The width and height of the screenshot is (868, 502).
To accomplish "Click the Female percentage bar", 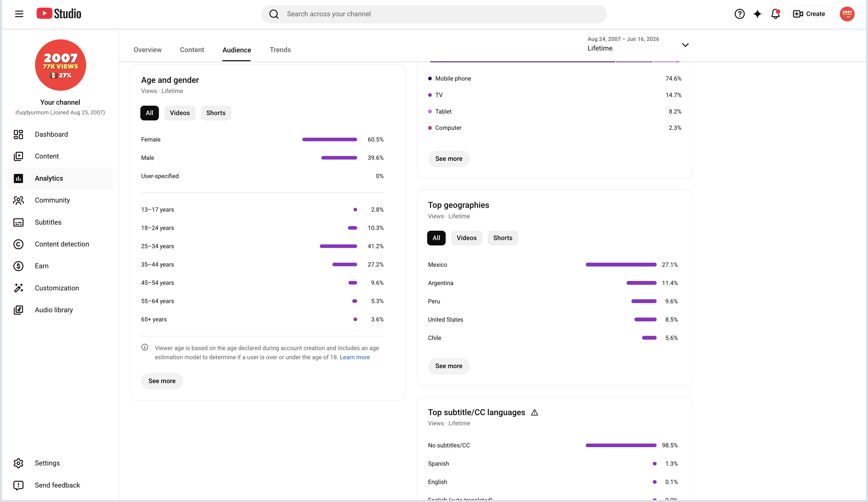I will point(330,140).
